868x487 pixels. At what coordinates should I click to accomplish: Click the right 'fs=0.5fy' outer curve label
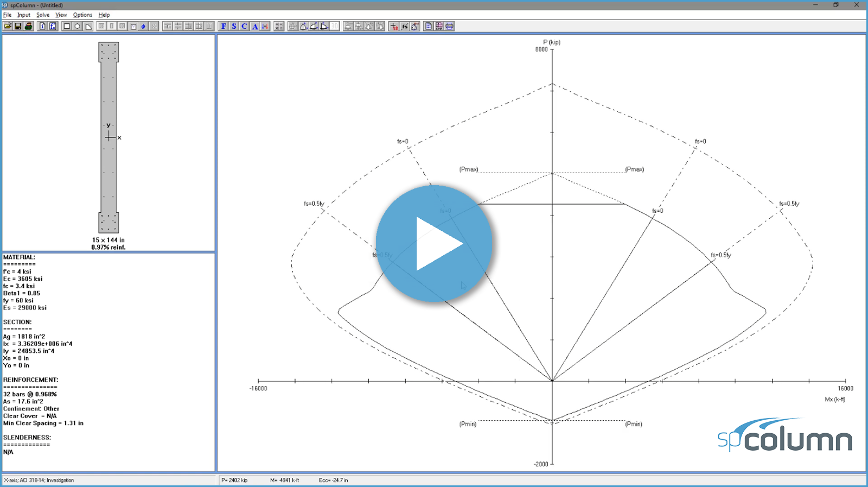coord(789,204)
